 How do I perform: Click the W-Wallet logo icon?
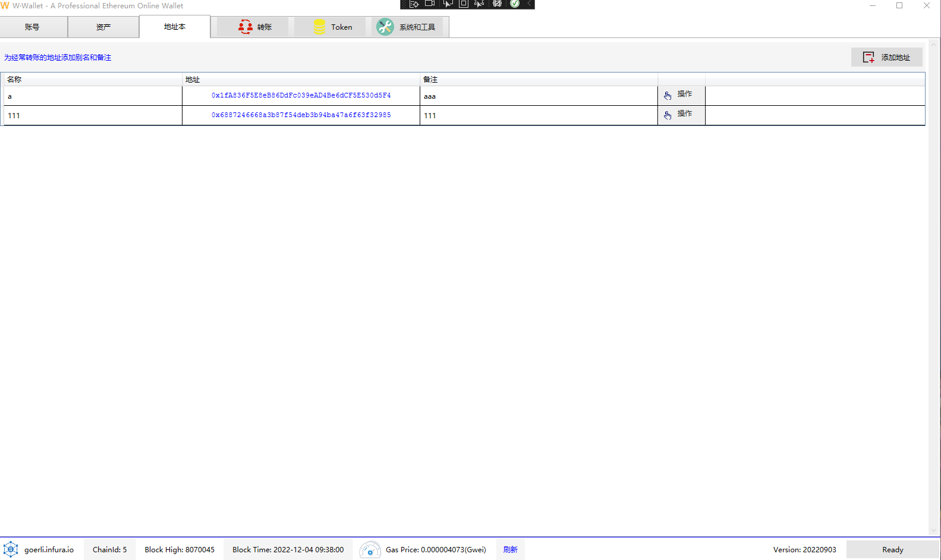pos(5,5)
